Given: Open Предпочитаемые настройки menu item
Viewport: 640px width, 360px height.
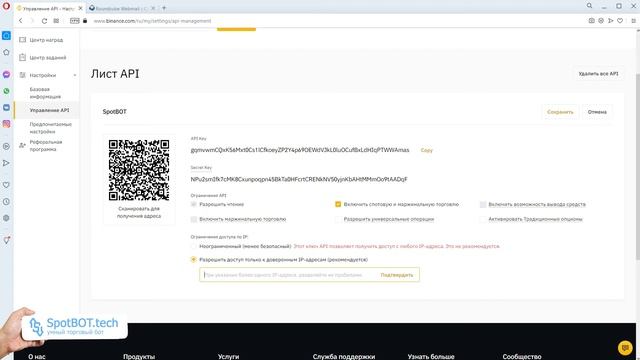Looking at the screenshot, I should coord(50,128).
